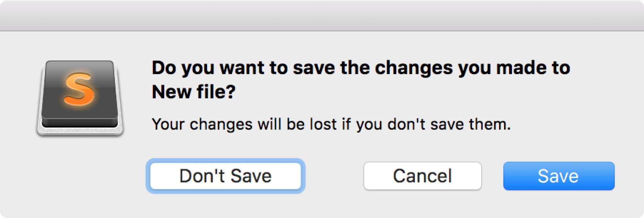Choose the default Save option
The image size is (644, 218).
click(x=558, y=176)
